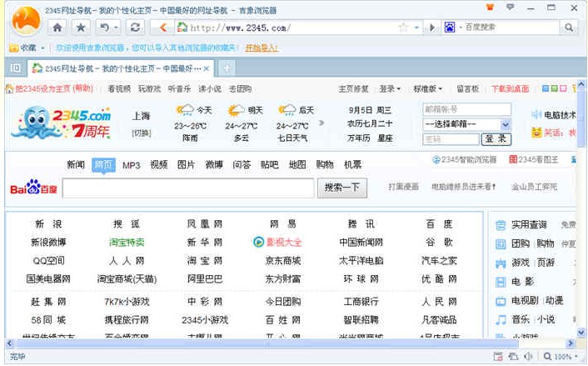Go back with the orange arrow
Image resolution: width=588 pixels, height=366 pixels.
(x=163, y=28)
